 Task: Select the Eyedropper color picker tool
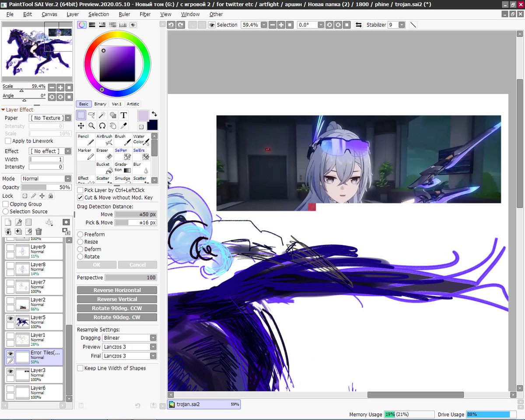(x=124, y=126)
